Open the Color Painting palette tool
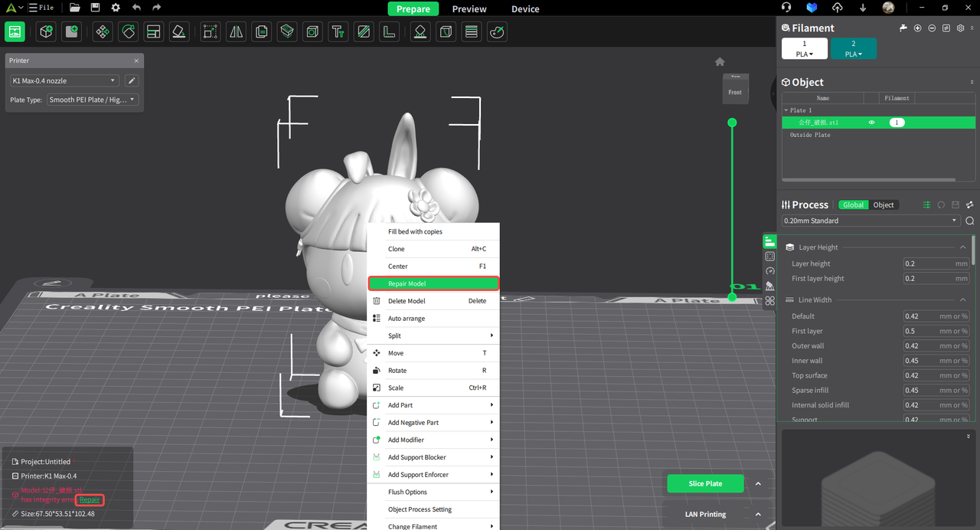 tap(497, 32)
